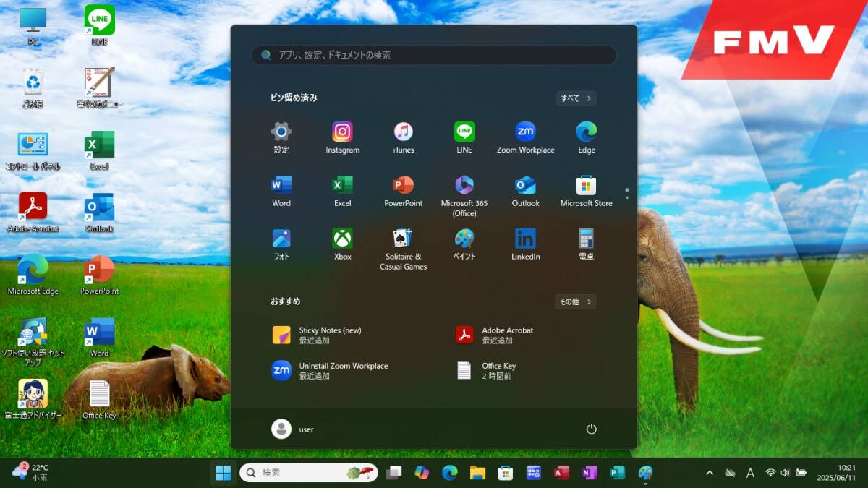Toggle the IME input mode A indicator

pyautogui.click(x=750, y=473)
